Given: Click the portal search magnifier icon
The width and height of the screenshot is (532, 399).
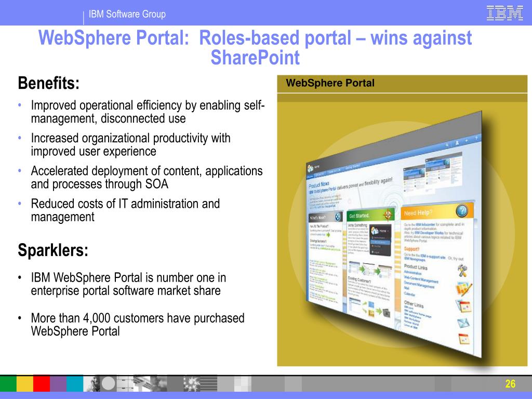Looking at the screenshot, I should (x=447, y=144).
